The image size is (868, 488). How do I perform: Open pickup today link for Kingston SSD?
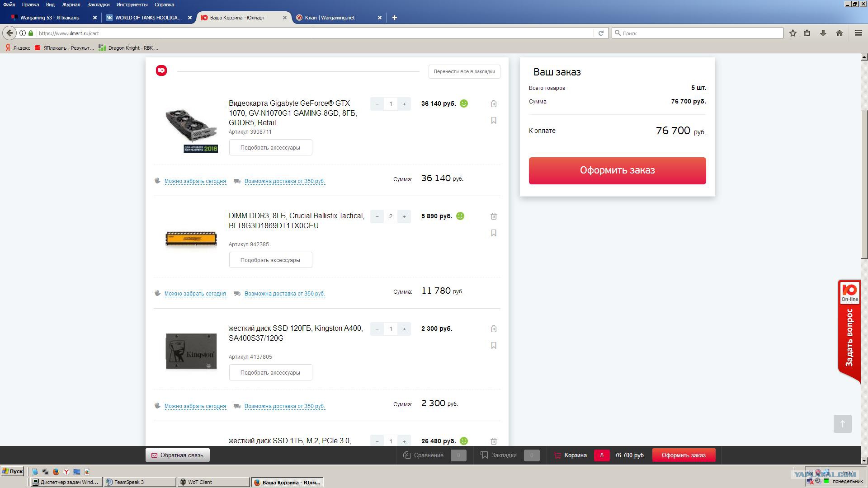195,406
